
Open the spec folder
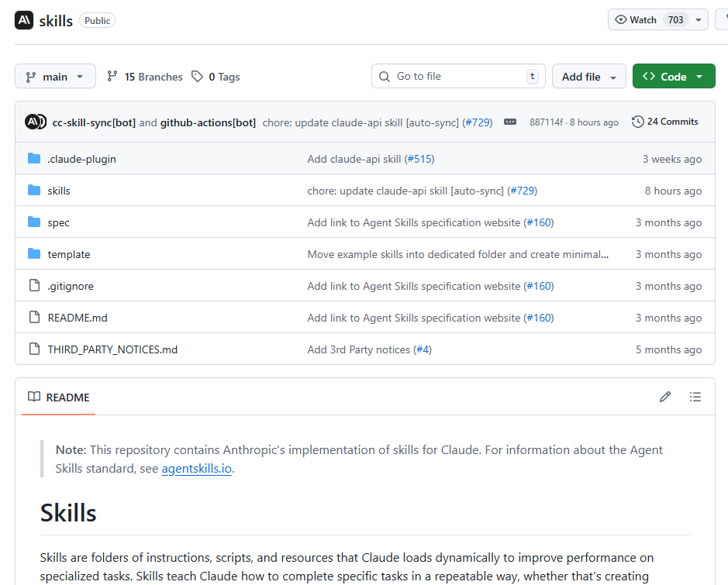(58, 222)
